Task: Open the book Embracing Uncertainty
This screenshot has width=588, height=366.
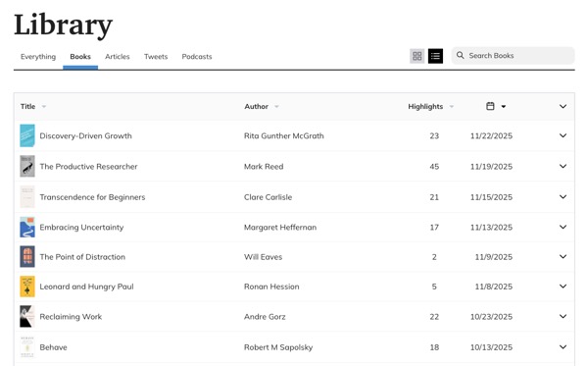Action: click(x=81, y=228)
